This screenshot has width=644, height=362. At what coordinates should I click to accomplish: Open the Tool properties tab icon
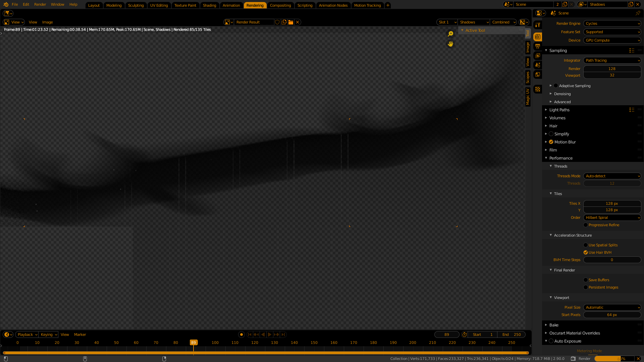538,25
